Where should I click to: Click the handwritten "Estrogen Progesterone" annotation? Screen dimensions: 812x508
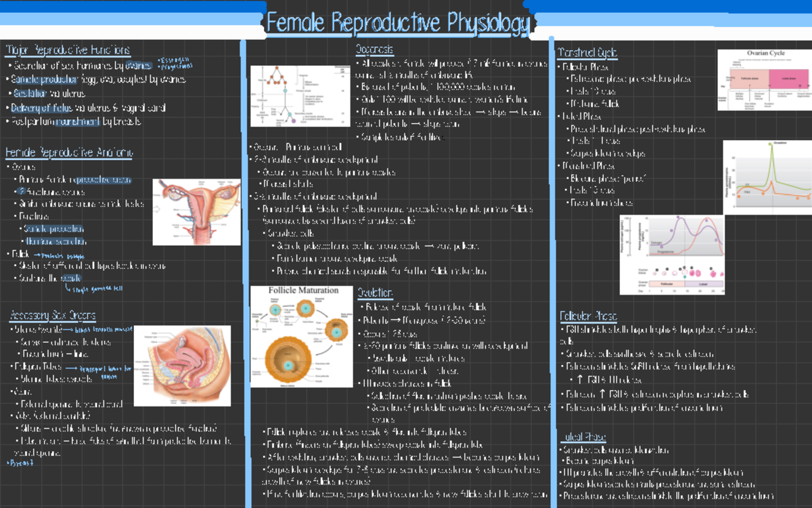(175, 64)
